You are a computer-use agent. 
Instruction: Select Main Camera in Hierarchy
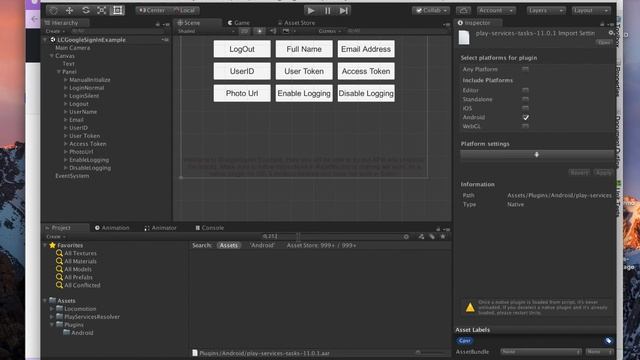pos(73,48)
